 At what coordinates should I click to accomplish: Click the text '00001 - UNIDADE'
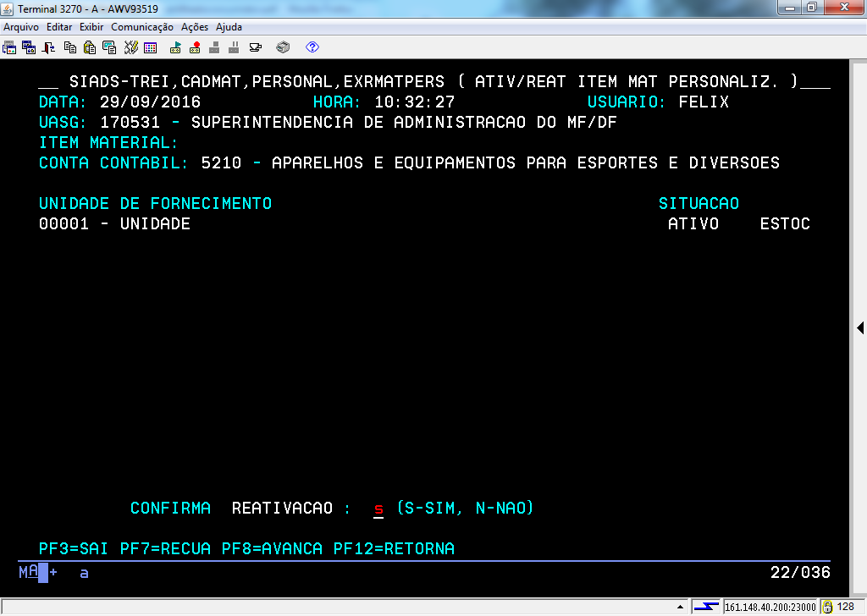coord(114,223)
